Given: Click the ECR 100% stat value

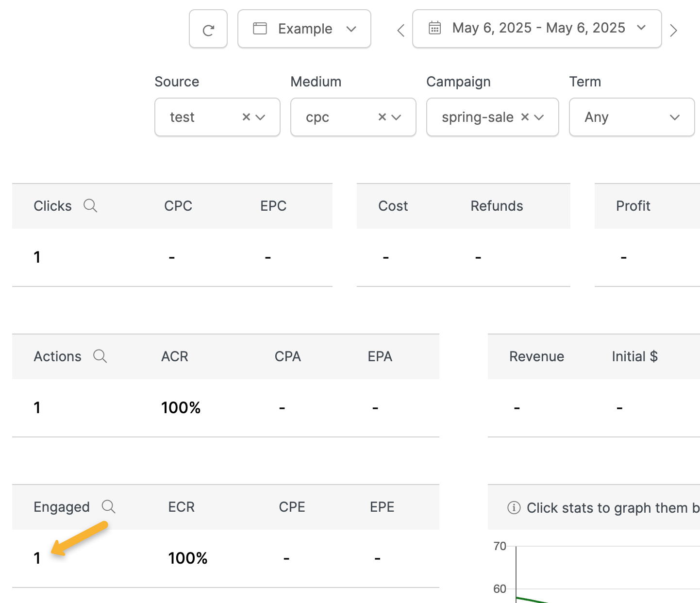Looking at the screenshot, I should (188, 558).
